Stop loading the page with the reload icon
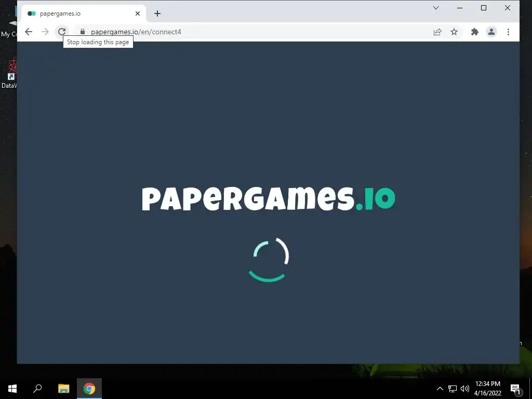Screen dimensions: 532x399 [x=62, y=32]
